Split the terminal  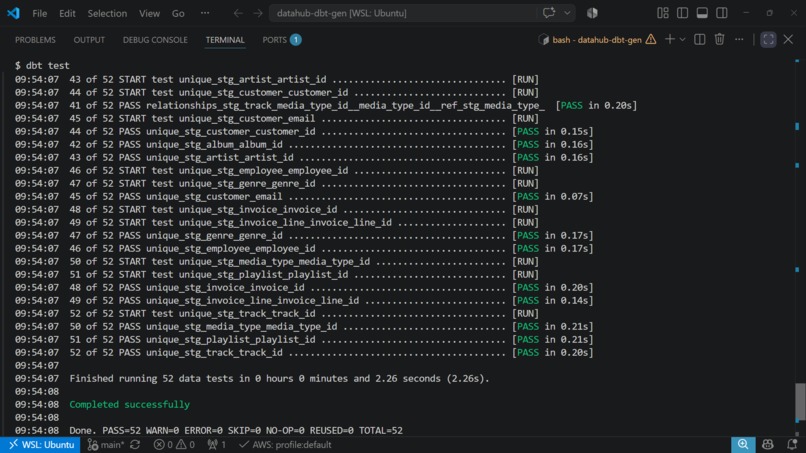coord(700,39)
